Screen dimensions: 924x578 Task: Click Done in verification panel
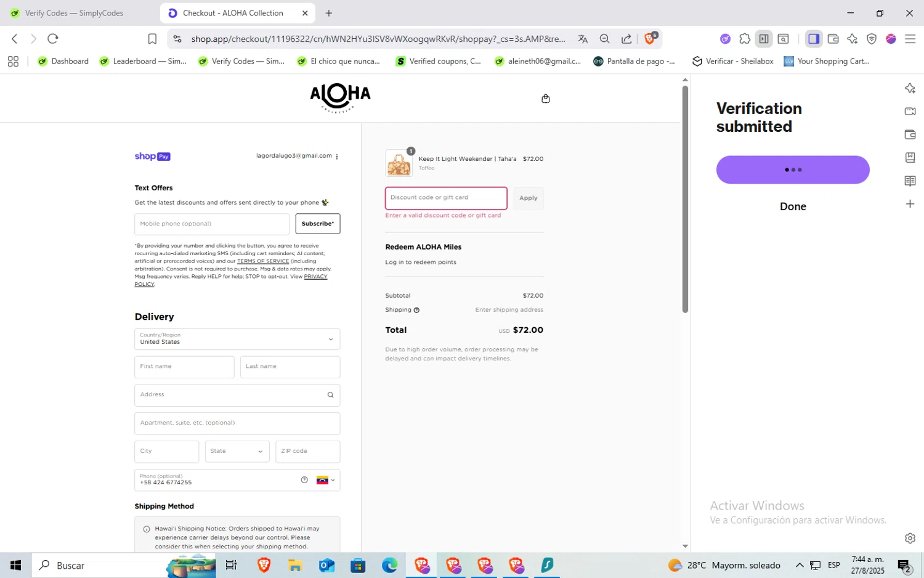pyautogui.click(x=793, y=206)
